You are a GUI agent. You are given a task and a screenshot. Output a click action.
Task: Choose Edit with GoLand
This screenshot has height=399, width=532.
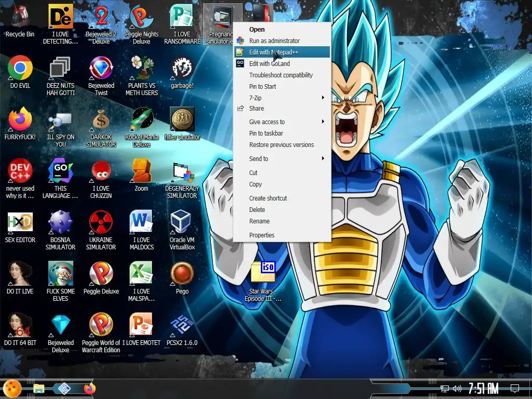(x=282, y=63)
